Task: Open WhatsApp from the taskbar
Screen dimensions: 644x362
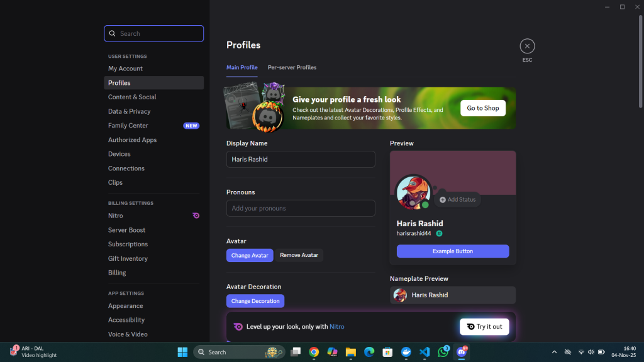Action: coord(443,352)
